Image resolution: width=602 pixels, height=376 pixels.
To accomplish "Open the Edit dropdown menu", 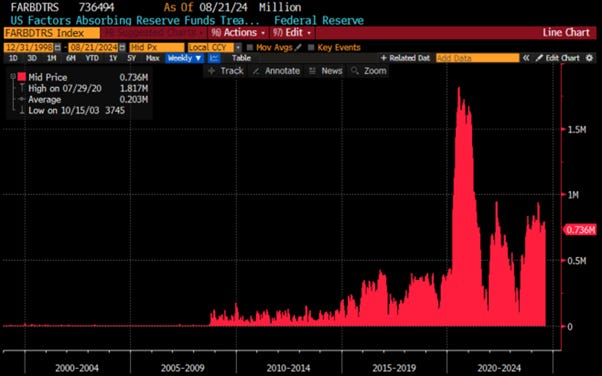I will [x=293, y=33].
